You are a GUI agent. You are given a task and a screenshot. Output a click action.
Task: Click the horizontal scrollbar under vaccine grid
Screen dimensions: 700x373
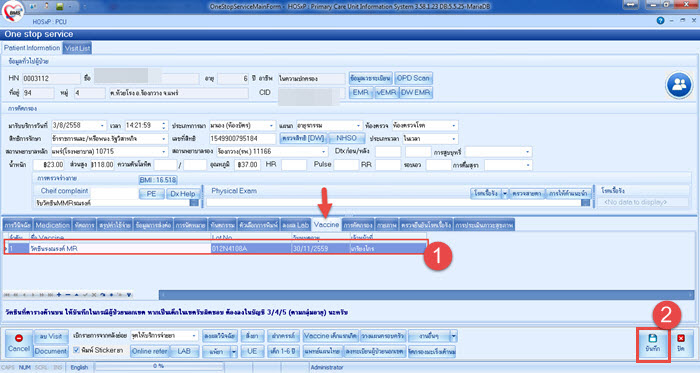click(426, 295)
